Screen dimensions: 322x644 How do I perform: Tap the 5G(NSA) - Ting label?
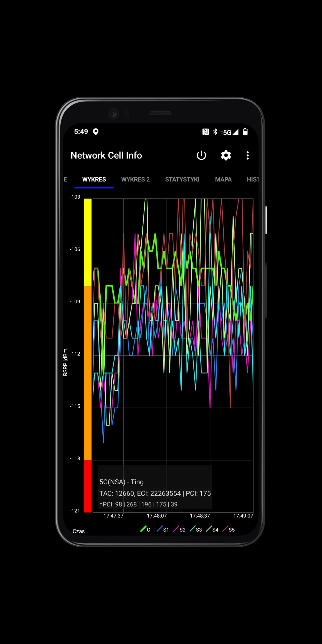tap(121, 482)
